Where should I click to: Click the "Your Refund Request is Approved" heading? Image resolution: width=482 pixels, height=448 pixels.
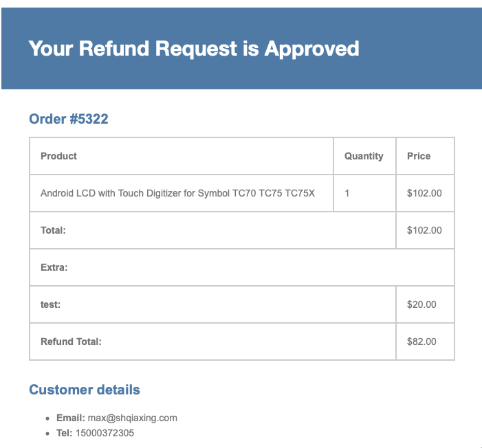[193, 48]
